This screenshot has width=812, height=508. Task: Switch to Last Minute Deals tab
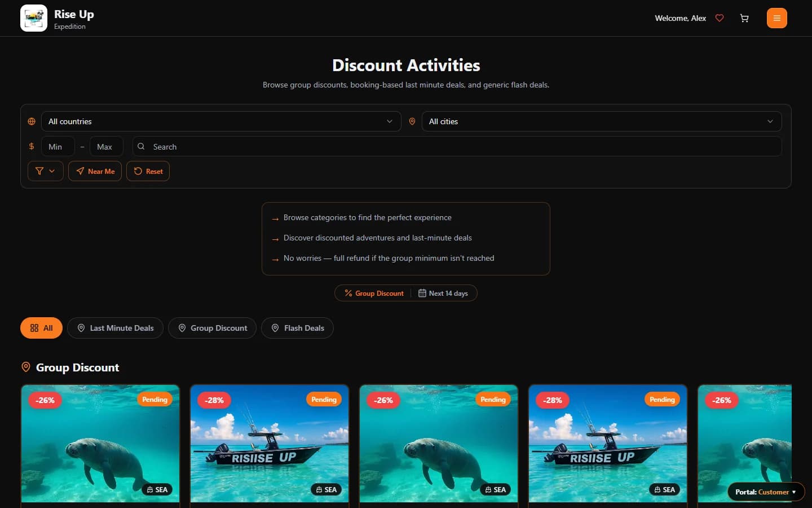(115, 328)
